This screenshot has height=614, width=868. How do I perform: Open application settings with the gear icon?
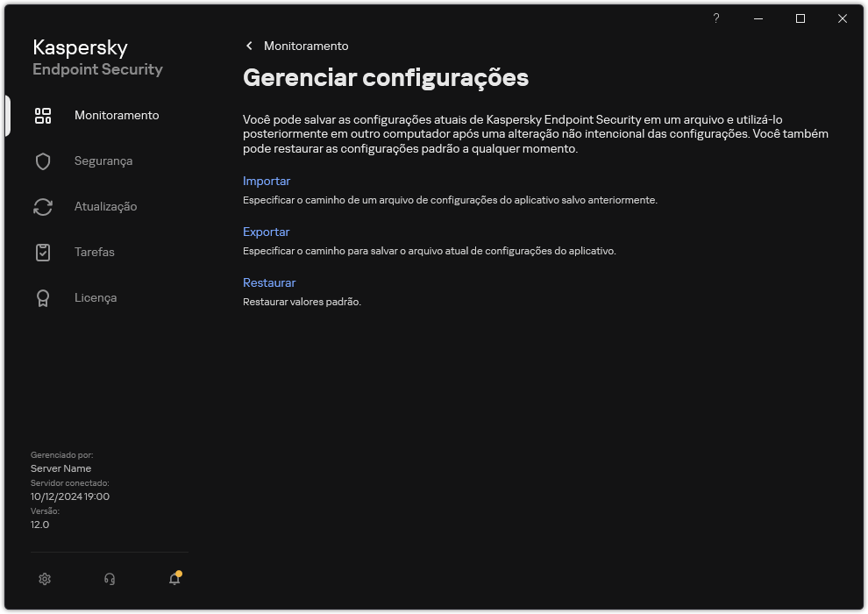pos(44,579)
